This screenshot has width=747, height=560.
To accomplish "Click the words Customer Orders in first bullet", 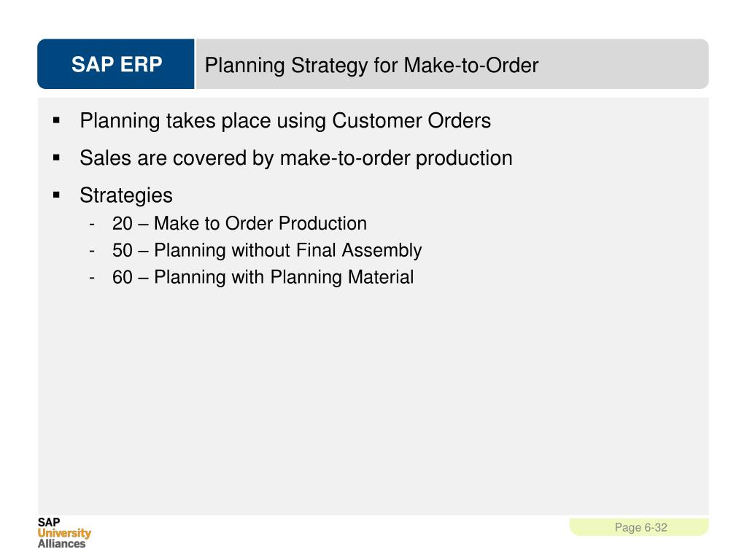I will pos(411,120).
